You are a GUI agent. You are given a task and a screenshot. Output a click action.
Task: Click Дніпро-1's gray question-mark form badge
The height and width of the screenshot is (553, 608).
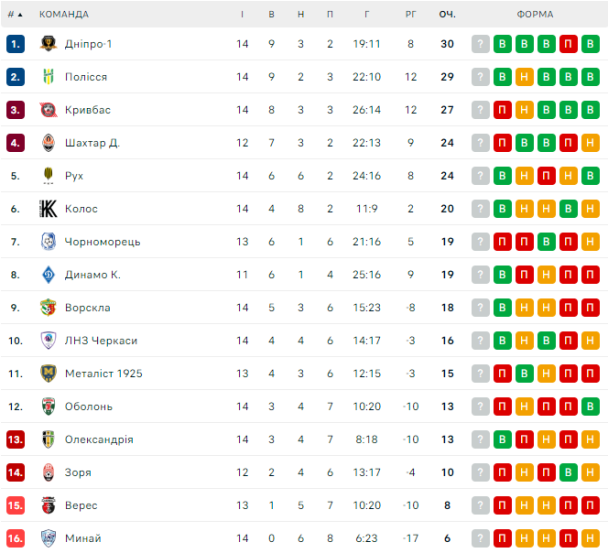(x=480, y=44)
